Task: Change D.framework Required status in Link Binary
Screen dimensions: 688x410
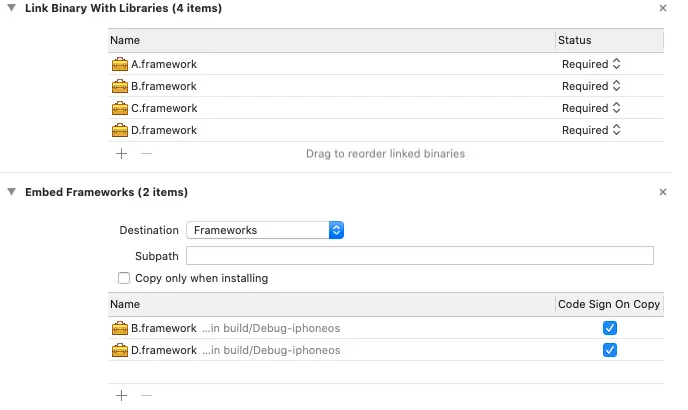Action: click(x=591, y=130)
